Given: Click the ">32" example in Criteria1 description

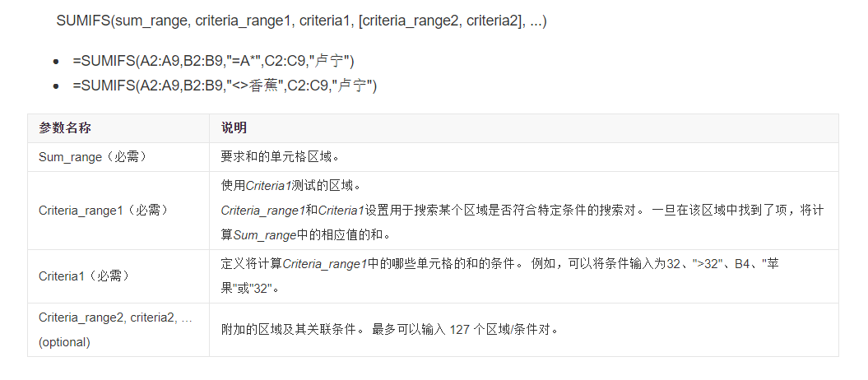Looking at the screenshot, I should (707, 264).
